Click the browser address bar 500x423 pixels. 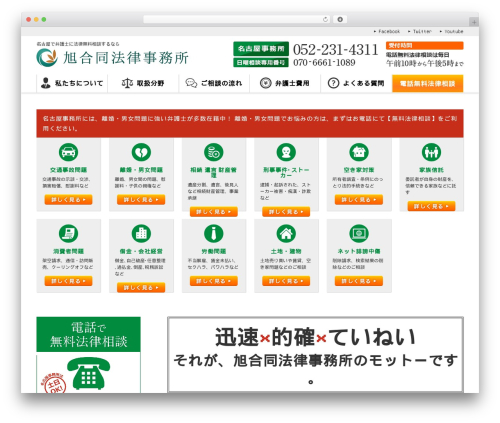(237, 19)
